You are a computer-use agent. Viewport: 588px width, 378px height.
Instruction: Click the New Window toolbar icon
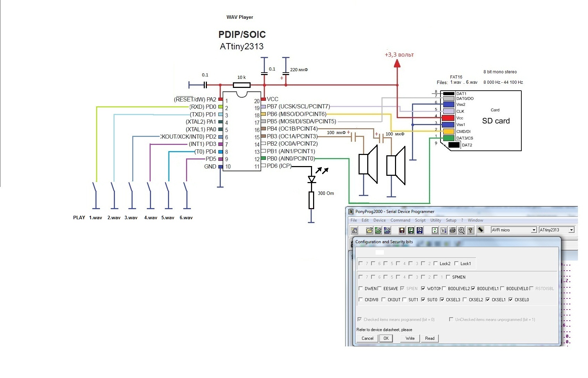354,230
